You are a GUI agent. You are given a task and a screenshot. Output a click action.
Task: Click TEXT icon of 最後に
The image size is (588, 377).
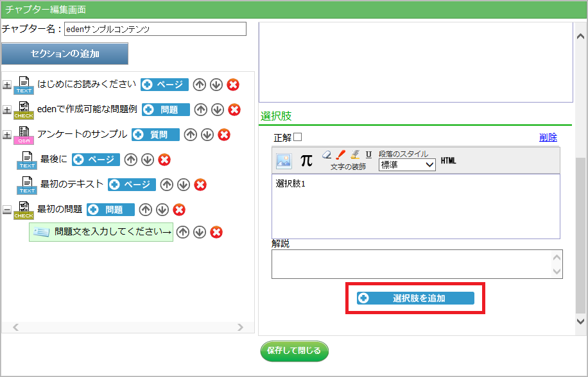click(x=27, y=160)
